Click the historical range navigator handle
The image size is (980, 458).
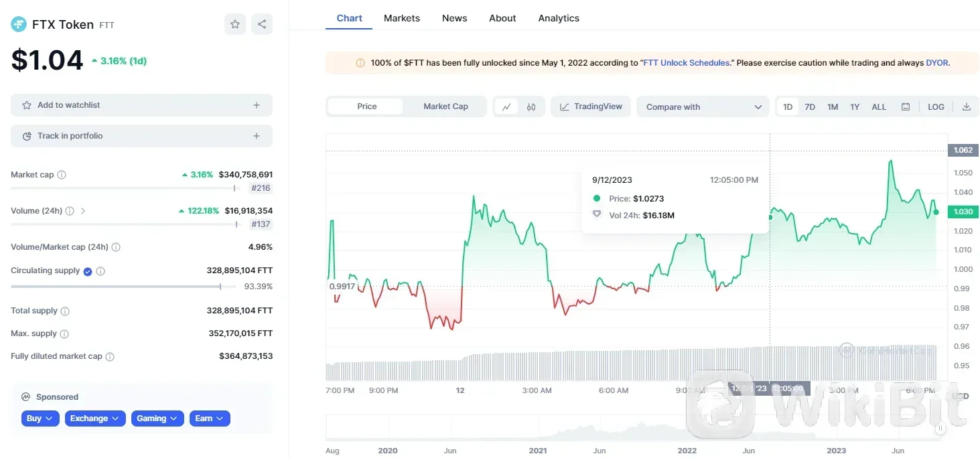coord(941,428)
